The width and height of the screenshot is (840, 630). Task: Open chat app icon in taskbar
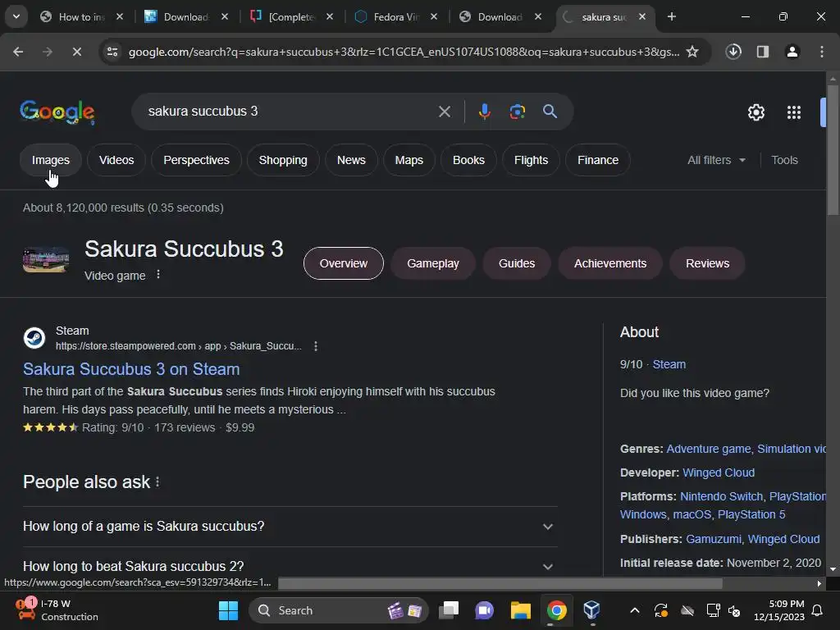pos(484,610)
